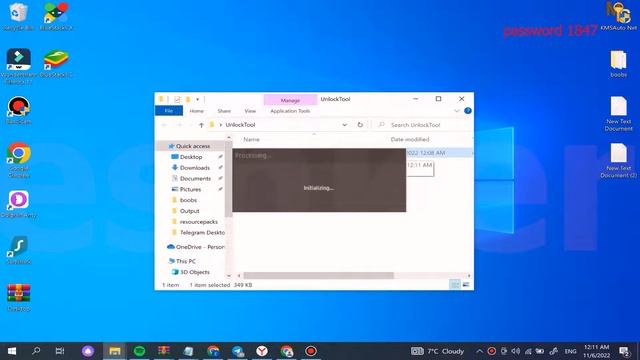The height and width of the screenshot is (360, 640).
Task: Select This PC in navigation pane
Action: [186, 261]
